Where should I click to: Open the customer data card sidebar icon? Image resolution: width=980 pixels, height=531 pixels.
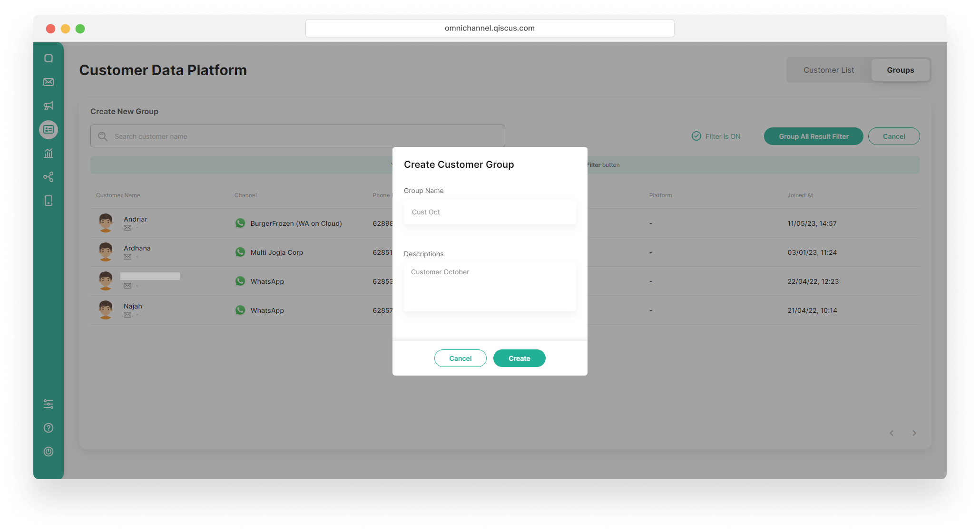click(x=49, y=129)
